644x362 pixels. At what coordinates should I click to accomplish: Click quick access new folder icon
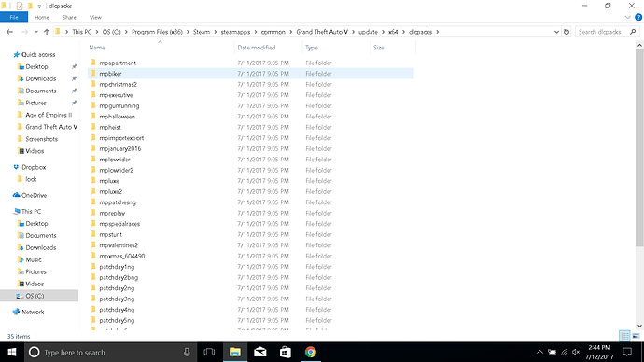click(x=30, y=6)
